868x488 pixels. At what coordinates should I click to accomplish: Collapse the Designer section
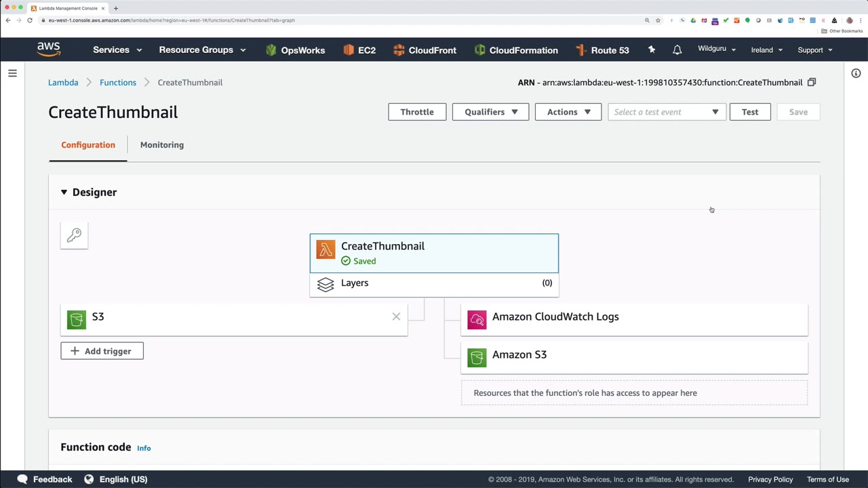[x=64, y=192]
